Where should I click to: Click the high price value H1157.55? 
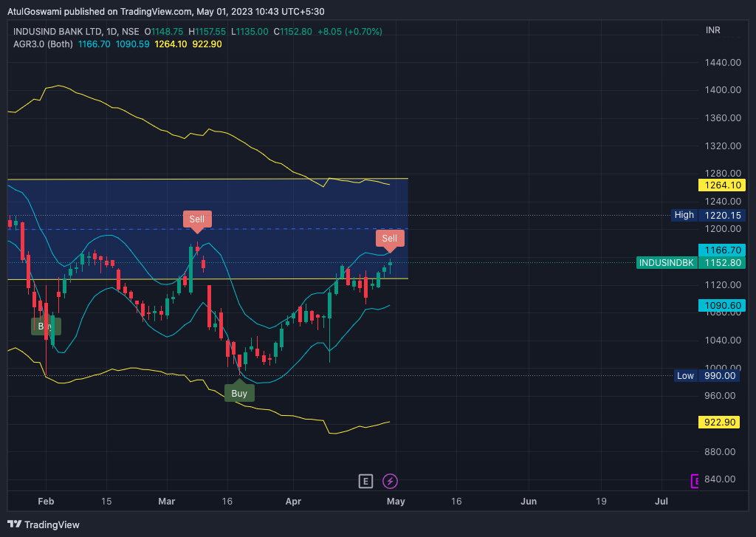(207, 31)
